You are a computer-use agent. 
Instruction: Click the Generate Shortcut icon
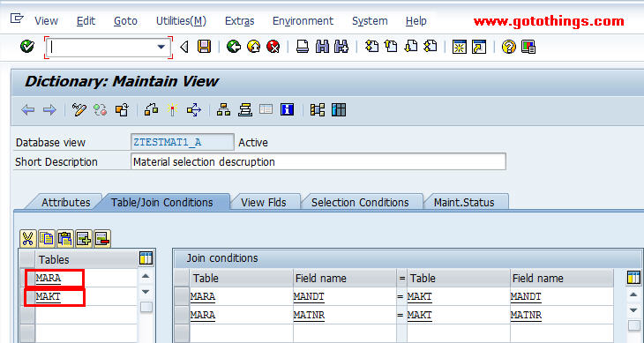click(479, 47)
